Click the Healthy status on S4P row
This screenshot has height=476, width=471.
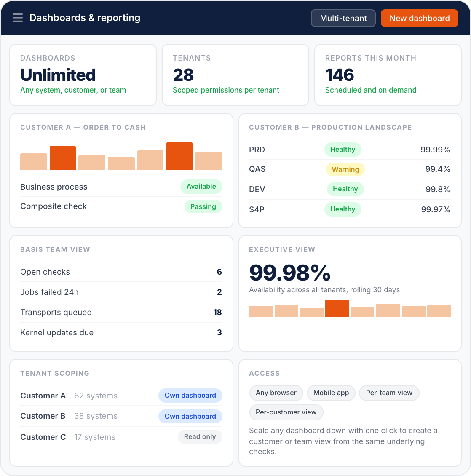343,209
